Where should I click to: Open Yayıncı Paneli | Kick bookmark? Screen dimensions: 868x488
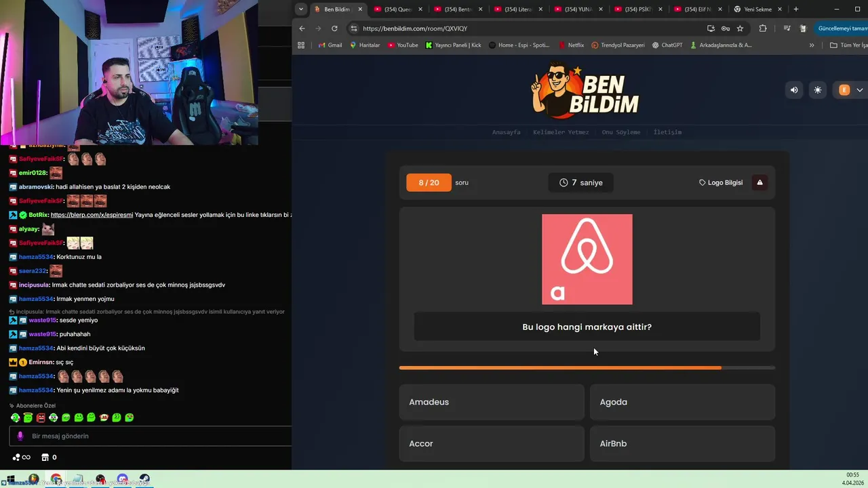[453, 45]
